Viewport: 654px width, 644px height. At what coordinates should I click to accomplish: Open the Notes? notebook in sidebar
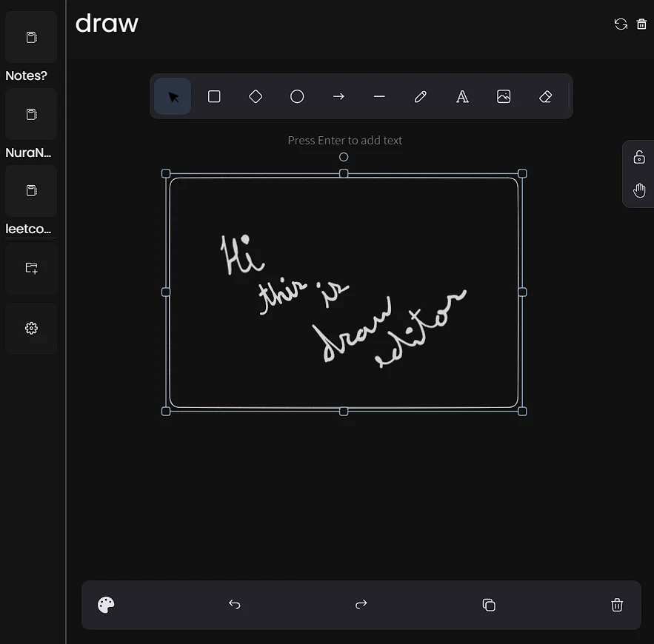coord(31,38)
